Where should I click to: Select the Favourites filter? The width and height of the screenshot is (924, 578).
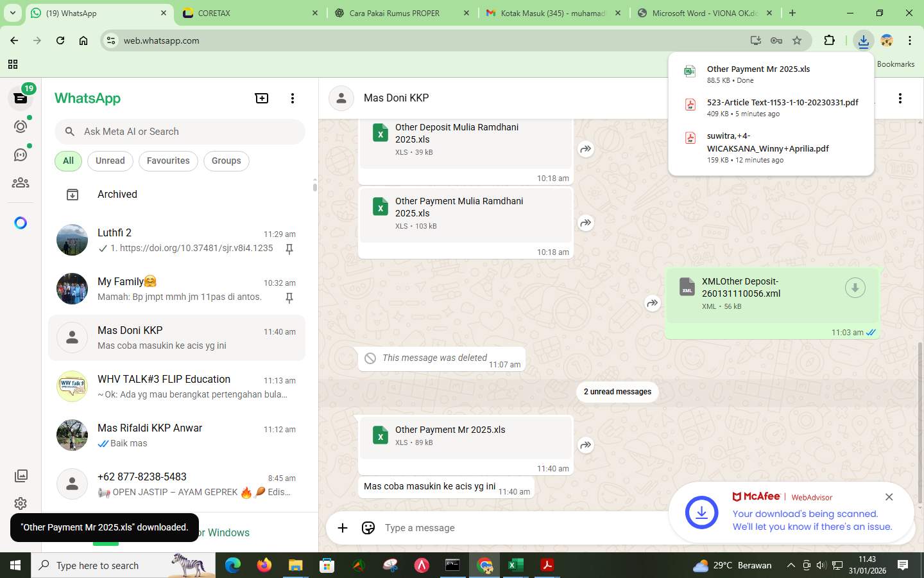[x=168, y=161]
